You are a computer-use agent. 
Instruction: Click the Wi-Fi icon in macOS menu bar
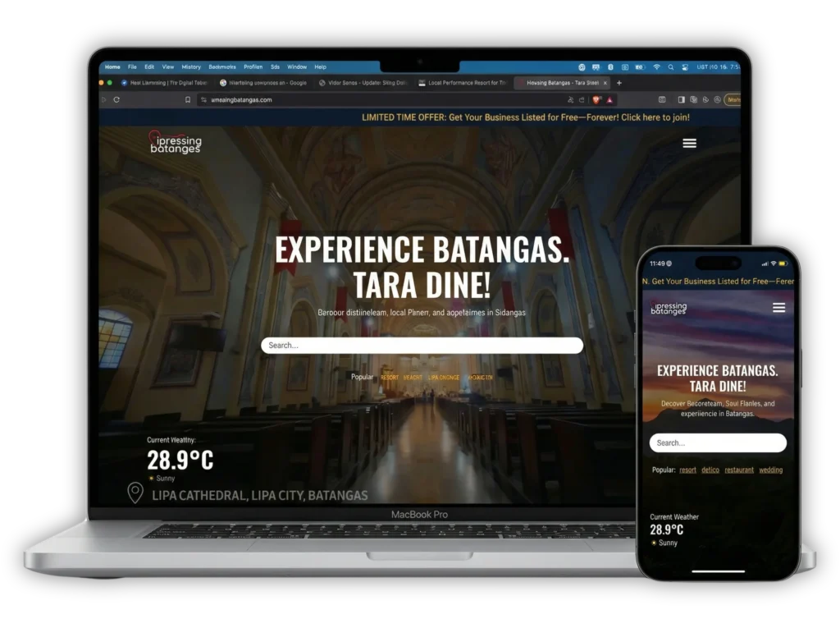656,67
